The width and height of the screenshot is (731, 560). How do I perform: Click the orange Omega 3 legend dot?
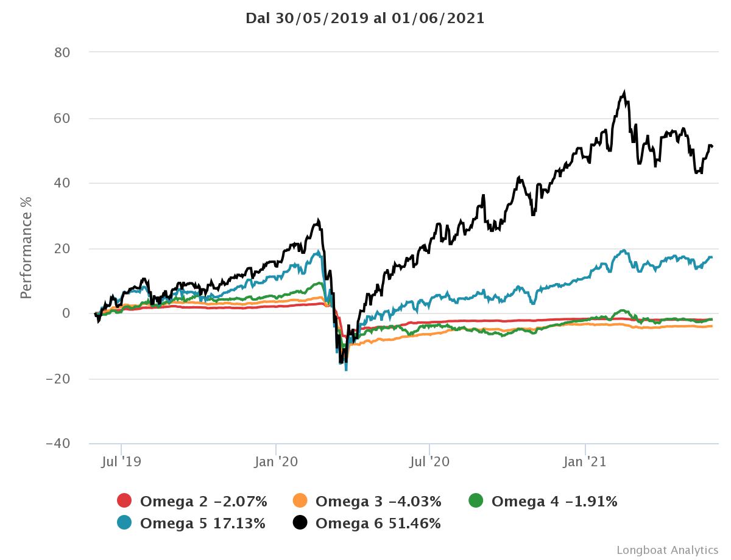pos(300,501)
